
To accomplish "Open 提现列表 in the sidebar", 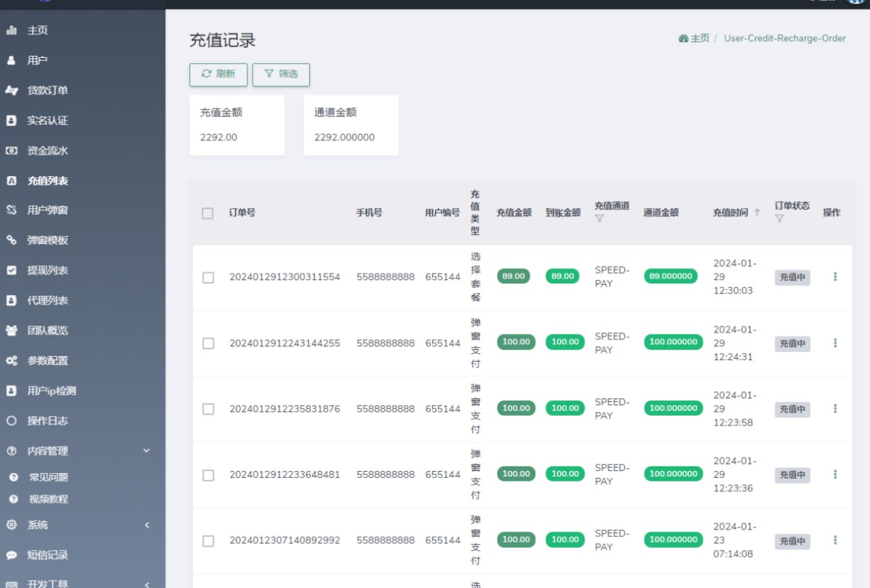I will (48, 271).
